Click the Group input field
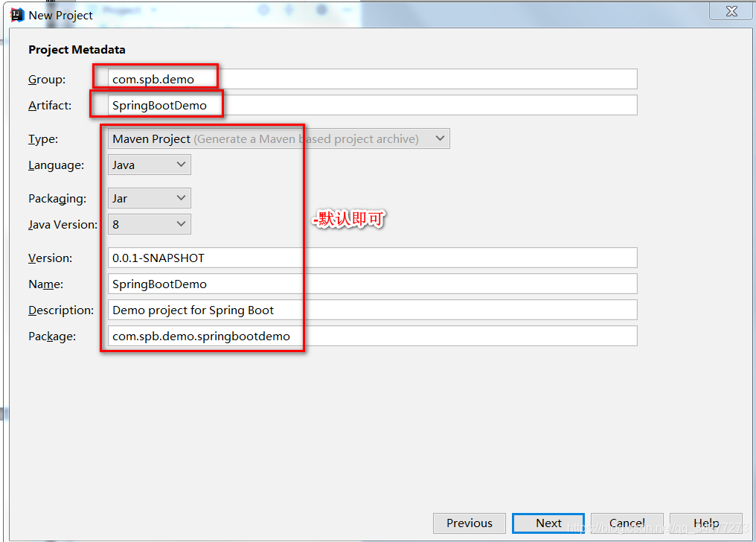 [x=372, y=79]
